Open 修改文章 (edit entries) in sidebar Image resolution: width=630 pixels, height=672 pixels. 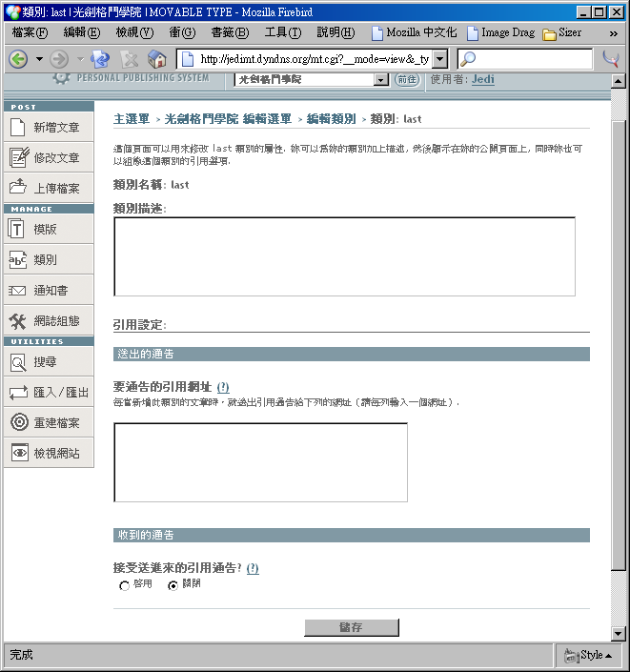point(49,157)
